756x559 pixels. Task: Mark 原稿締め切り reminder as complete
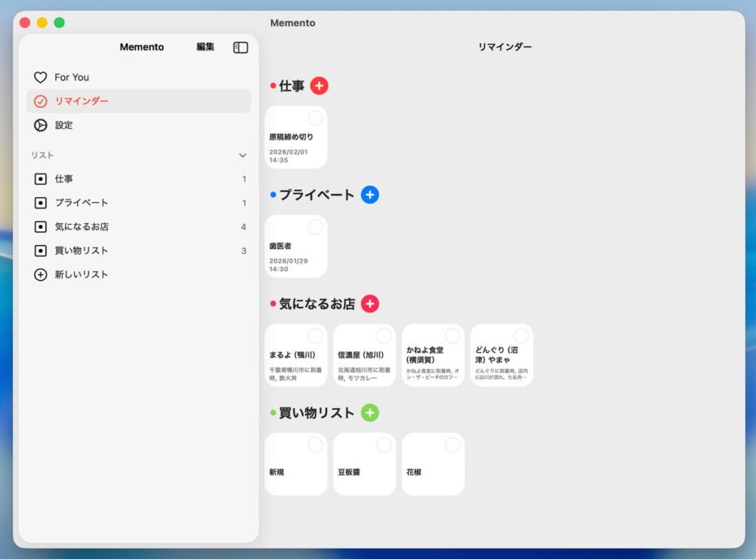pyautogui.click(x=315, y=118)
